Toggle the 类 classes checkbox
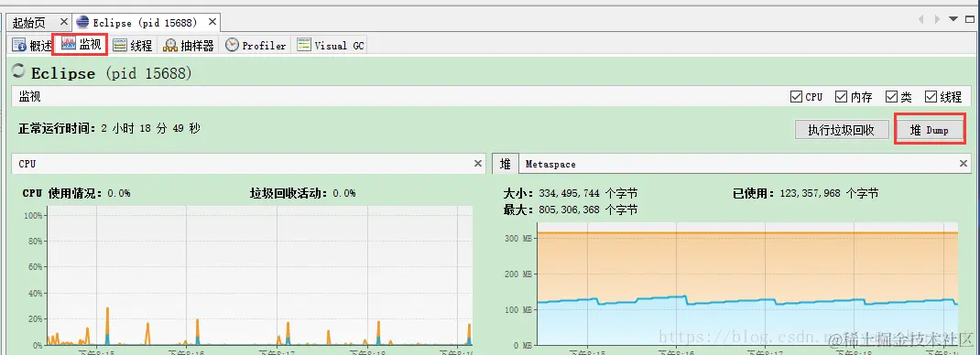980x355 pixels. [x=891, y=97]
